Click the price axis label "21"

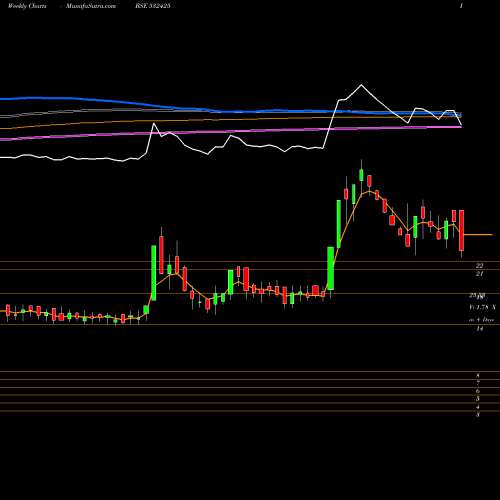coord(480,274)
